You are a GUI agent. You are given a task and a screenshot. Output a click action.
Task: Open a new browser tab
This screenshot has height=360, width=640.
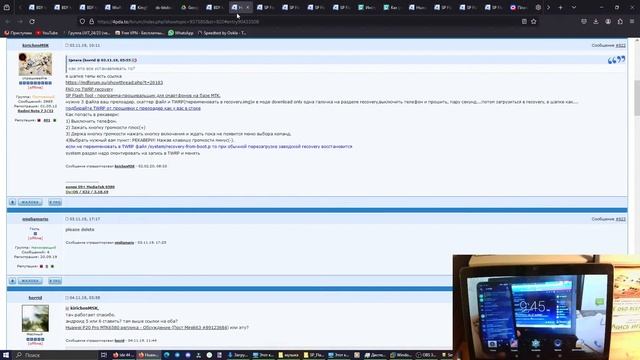560,7
